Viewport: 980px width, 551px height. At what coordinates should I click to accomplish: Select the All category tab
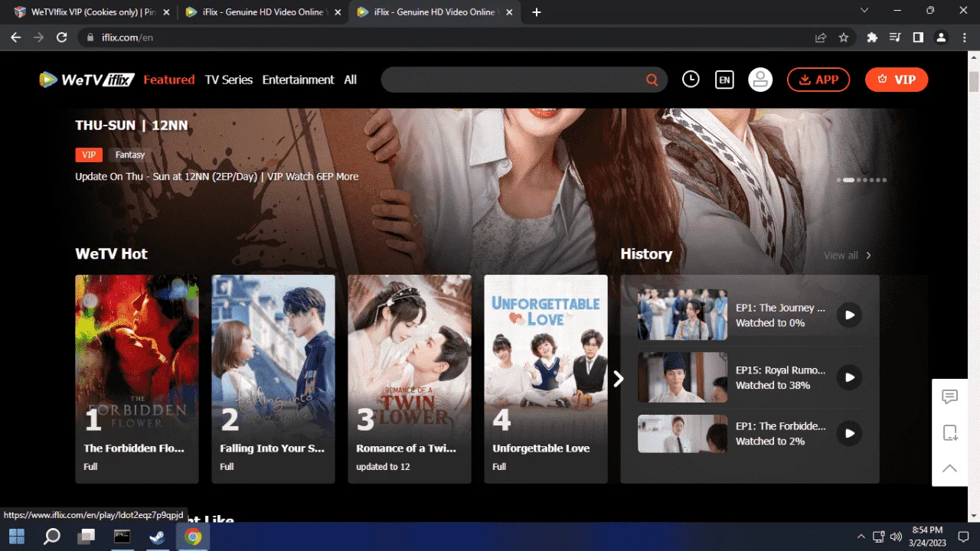[x=350, y=80]
